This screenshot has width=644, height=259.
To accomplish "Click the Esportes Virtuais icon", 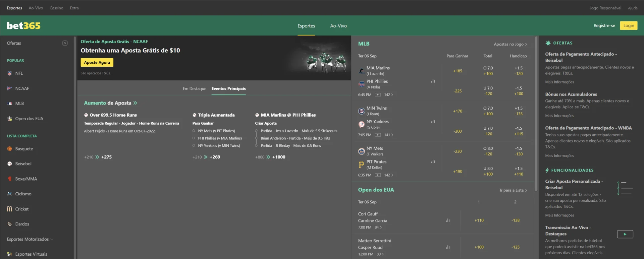I will (9, 254).
